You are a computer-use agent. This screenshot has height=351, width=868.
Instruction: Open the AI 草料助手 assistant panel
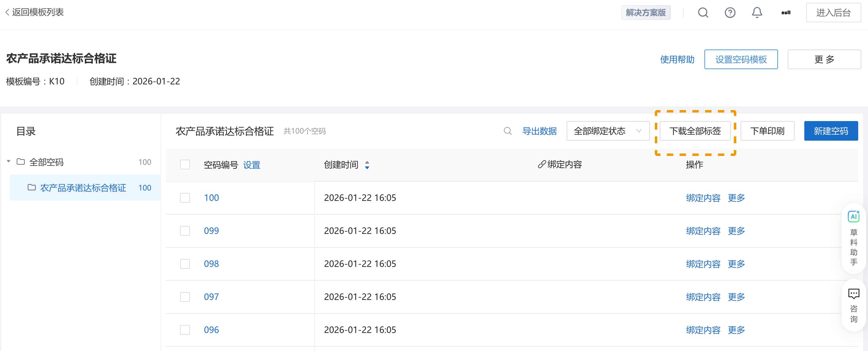pos(854,216)
